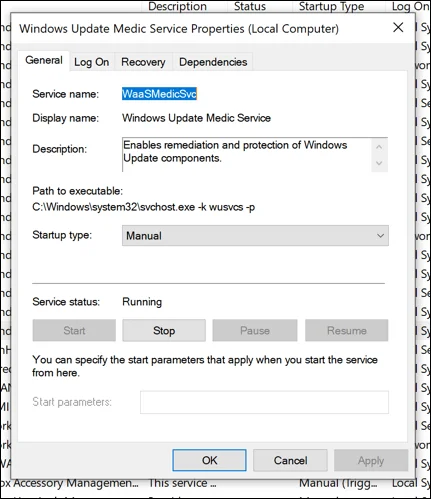
Task: Click the Start parameters input field
Action: coord(264,402)
